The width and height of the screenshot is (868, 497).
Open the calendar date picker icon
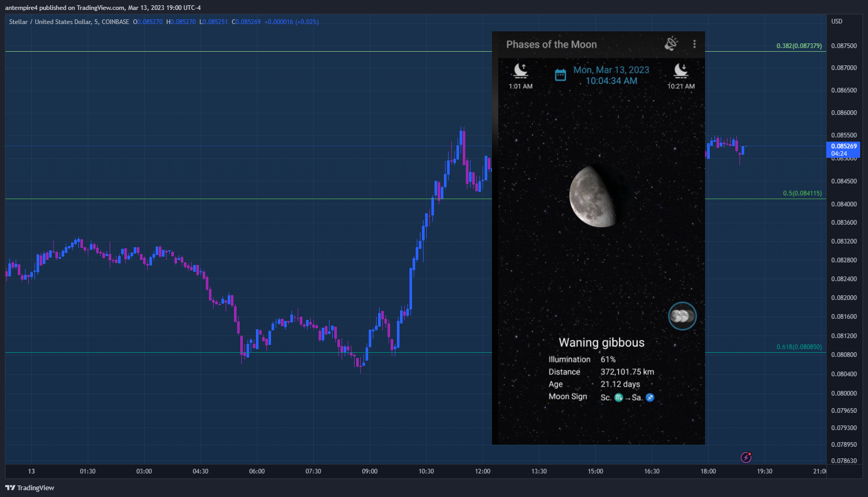[x=560, y=75]
